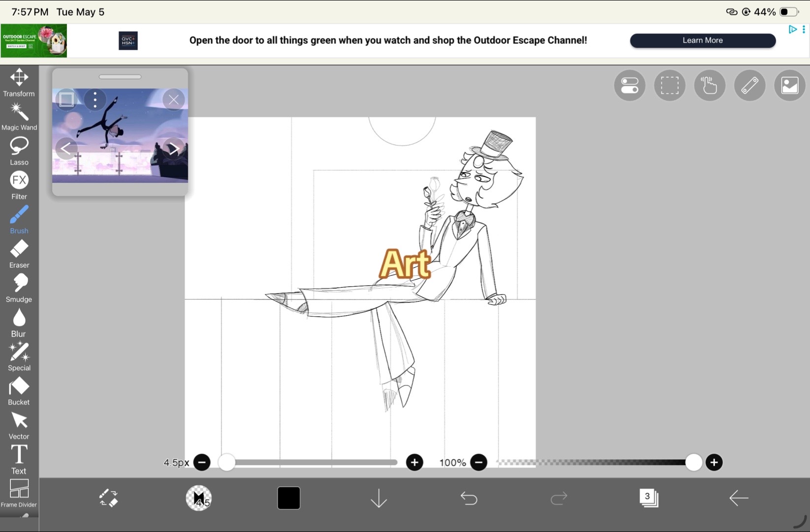This screenshot has height=532, width=810.
Task: Close the reference window
Action: pos(174,100)
